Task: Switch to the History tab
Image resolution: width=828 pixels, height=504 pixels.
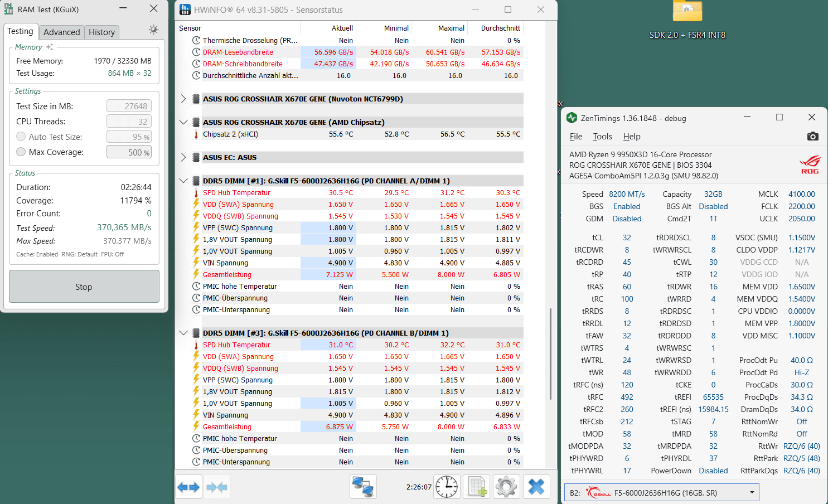Action: coord(101,32)
